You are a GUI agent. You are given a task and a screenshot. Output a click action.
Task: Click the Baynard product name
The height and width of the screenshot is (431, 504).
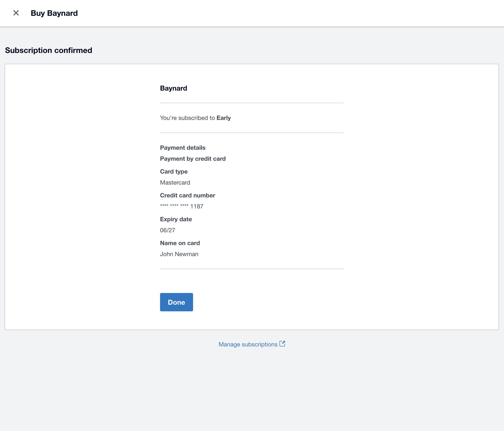tap(173, 88)
